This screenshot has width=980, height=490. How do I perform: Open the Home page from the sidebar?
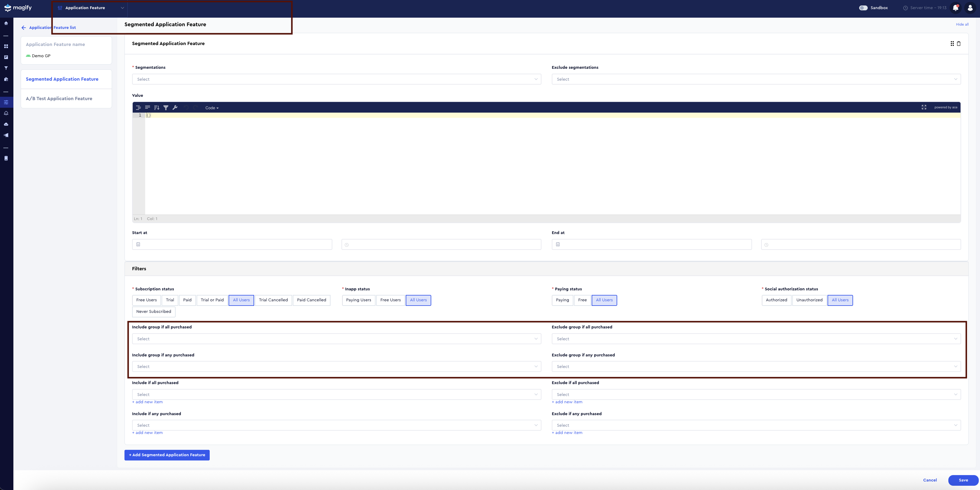6,23
